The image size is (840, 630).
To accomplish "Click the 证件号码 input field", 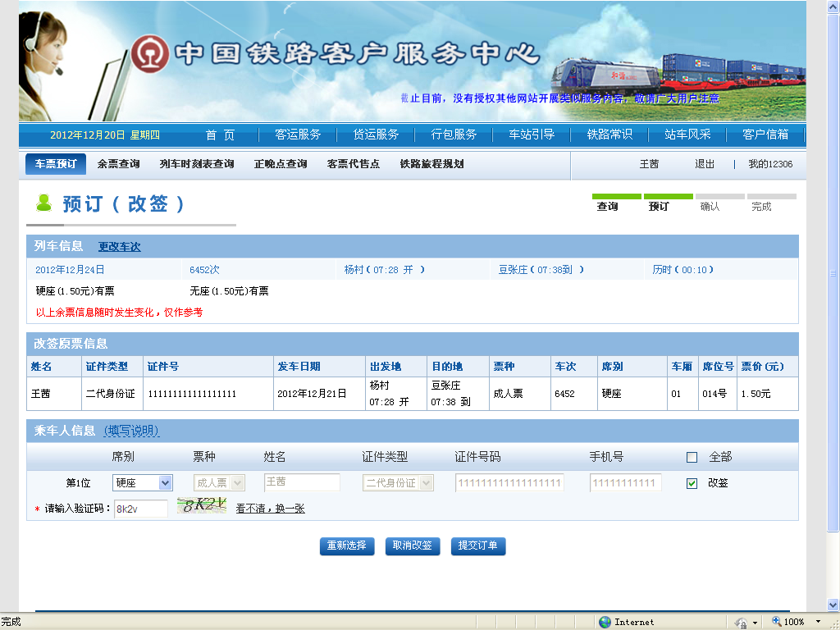I will [x=509, y=482].
